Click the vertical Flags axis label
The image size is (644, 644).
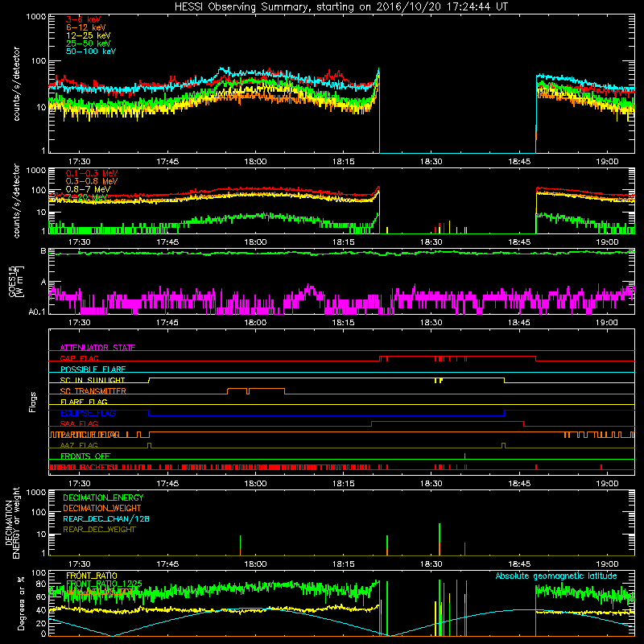[33, 402]
